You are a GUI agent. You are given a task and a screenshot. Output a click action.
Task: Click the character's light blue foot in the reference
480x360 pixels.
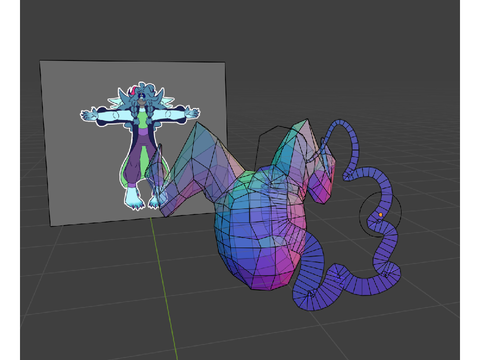(x=134, y=198)
